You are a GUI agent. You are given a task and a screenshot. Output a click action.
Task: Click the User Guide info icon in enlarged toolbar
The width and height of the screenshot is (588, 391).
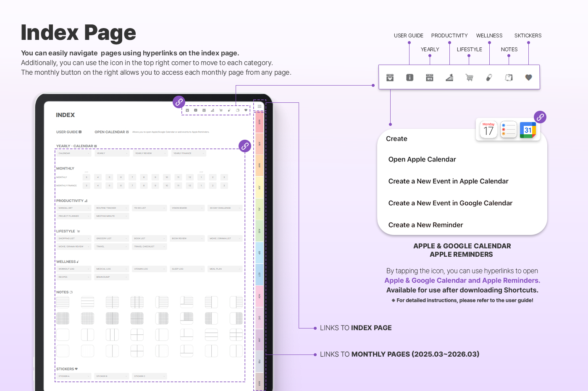click(409, 78)
